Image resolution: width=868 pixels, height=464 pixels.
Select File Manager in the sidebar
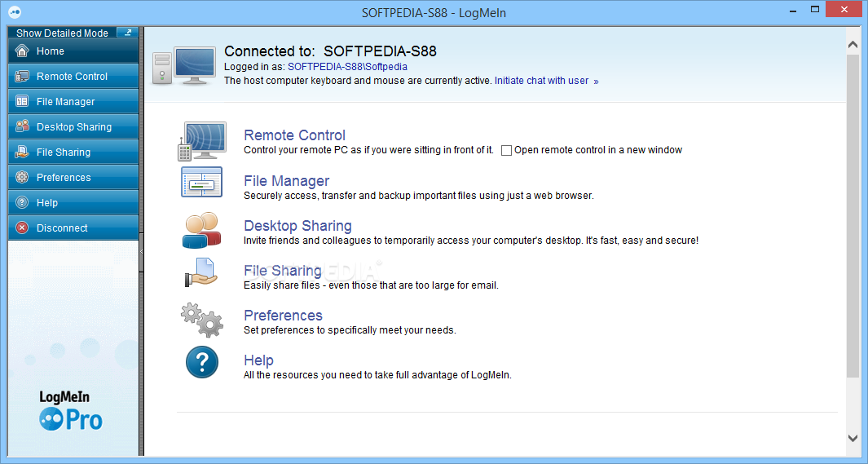tap(73, 101)
